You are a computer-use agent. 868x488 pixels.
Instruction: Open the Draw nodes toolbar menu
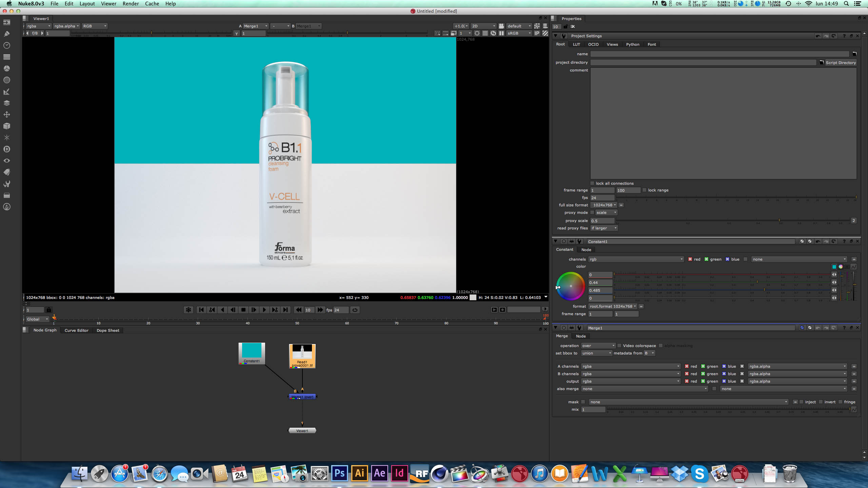pyautogui.click(x=7, y=34)
